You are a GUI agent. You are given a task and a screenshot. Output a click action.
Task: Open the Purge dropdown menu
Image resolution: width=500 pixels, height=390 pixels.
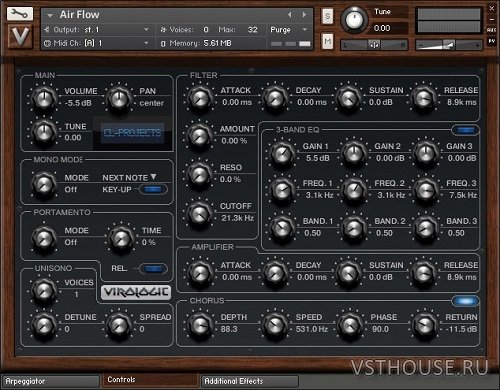click(x=289, y=30)
